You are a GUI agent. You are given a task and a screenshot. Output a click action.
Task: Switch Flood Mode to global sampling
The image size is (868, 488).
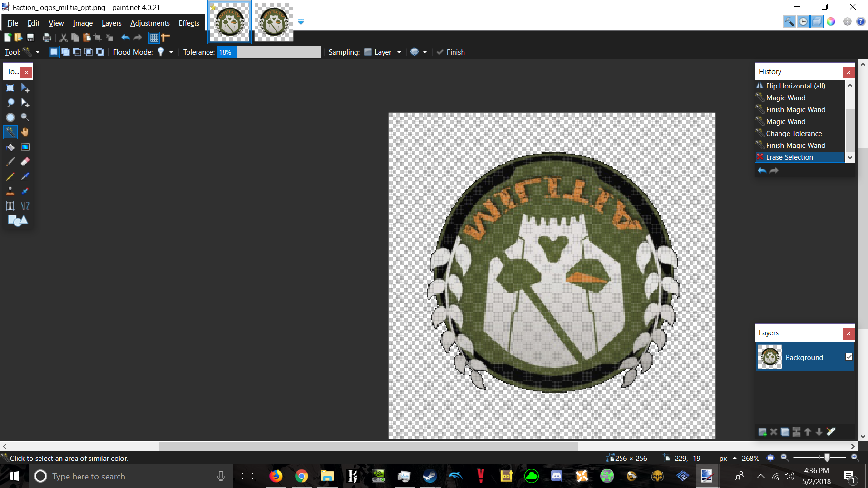[160, 52]
